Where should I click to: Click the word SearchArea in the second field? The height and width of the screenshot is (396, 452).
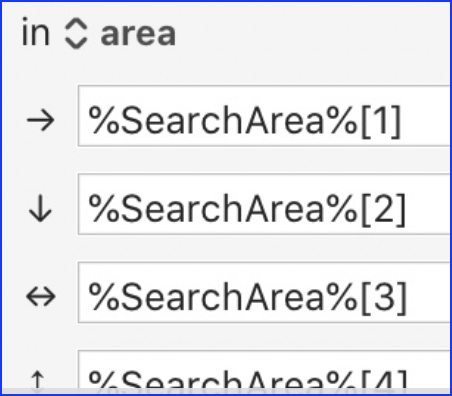coord(223,208)
